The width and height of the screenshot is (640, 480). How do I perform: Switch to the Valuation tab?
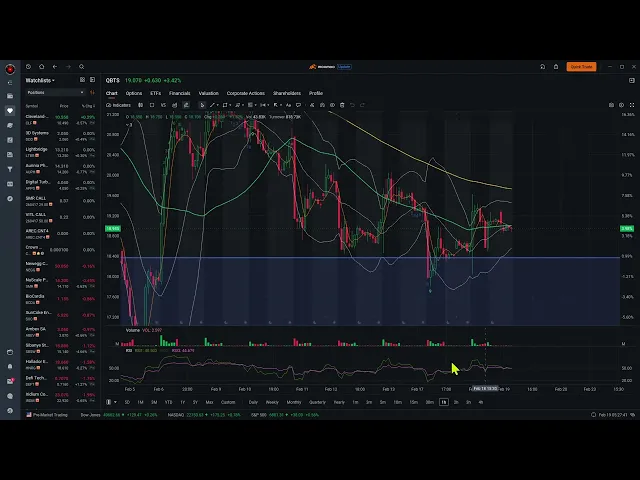click(x=209, y=93)
